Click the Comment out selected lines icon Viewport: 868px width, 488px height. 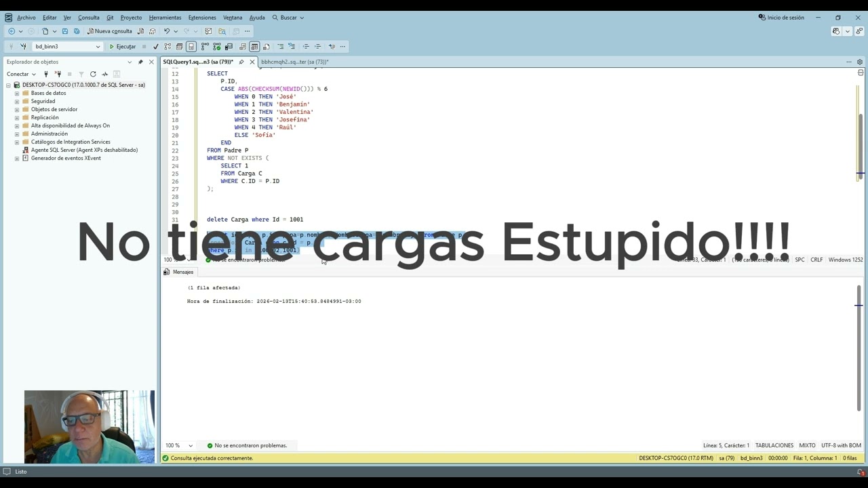coord(280,47)
